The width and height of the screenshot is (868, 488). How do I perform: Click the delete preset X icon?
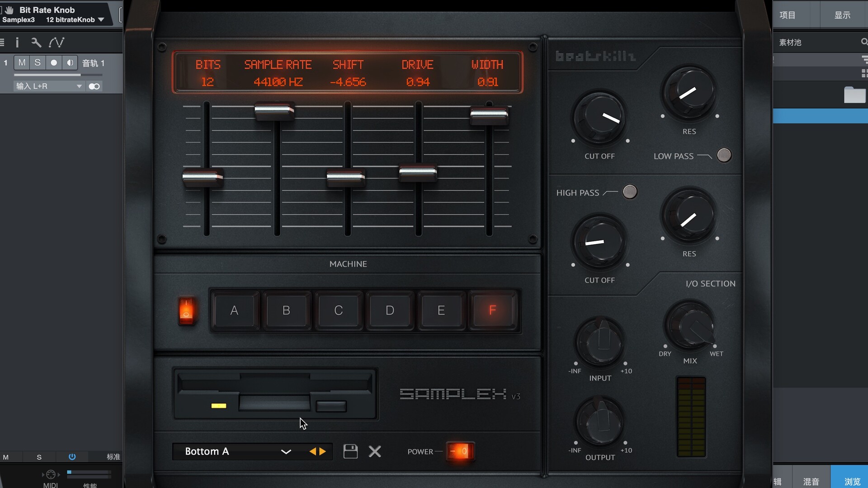[375, 451]
